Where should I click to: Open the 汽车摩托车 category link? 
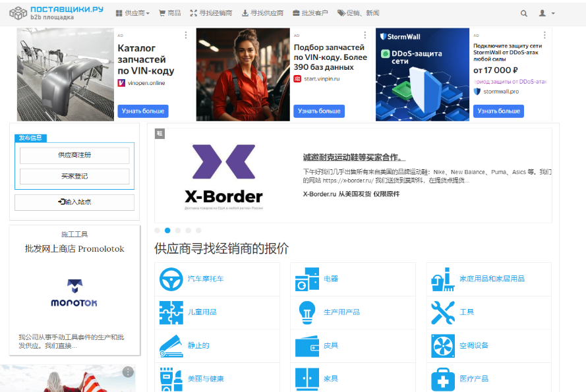[206, 279]
